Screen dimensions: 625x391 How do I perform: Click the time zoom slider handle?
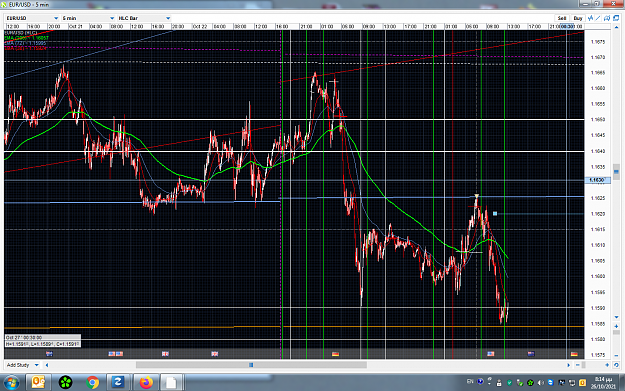584,365
